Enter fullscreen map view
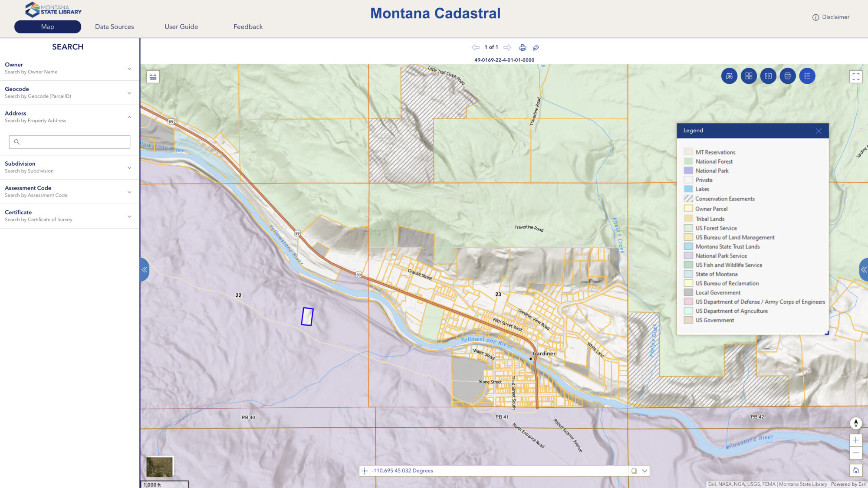This screenshot has height=488, width=868. click(x=855, y=76)
